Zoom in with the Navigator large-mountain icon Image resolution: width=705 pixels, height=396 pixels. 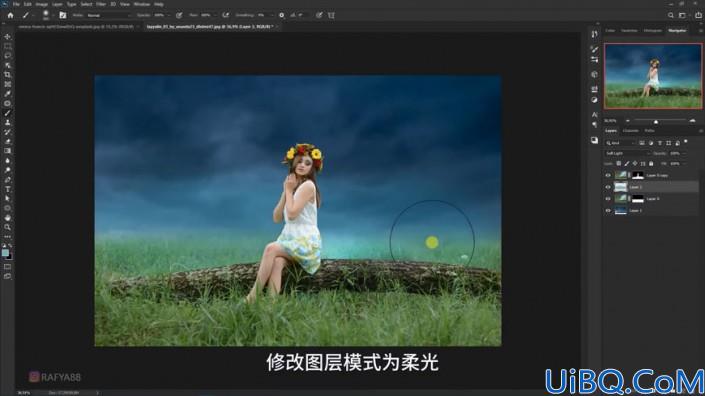point(692,120)
